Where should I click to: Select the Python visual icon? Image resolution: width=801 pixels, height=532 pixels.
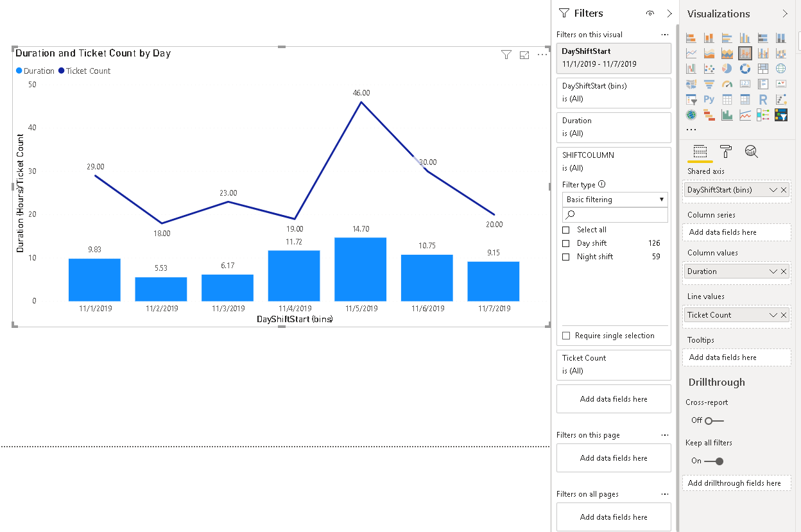click(x=709, y=99)
